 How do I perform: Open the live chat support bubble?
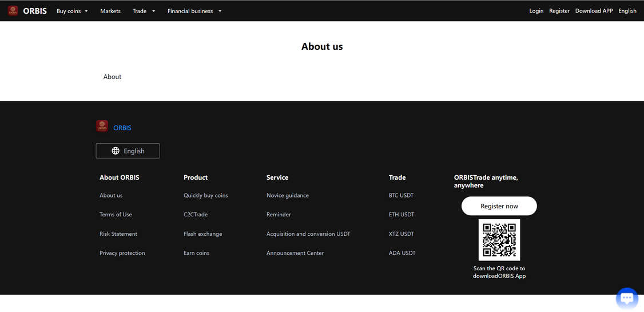point(627,298)
